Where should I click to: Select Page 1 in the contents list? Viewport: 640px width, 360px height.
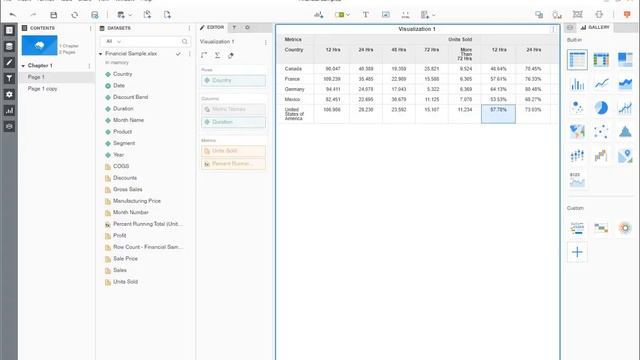tap(57, 77)
